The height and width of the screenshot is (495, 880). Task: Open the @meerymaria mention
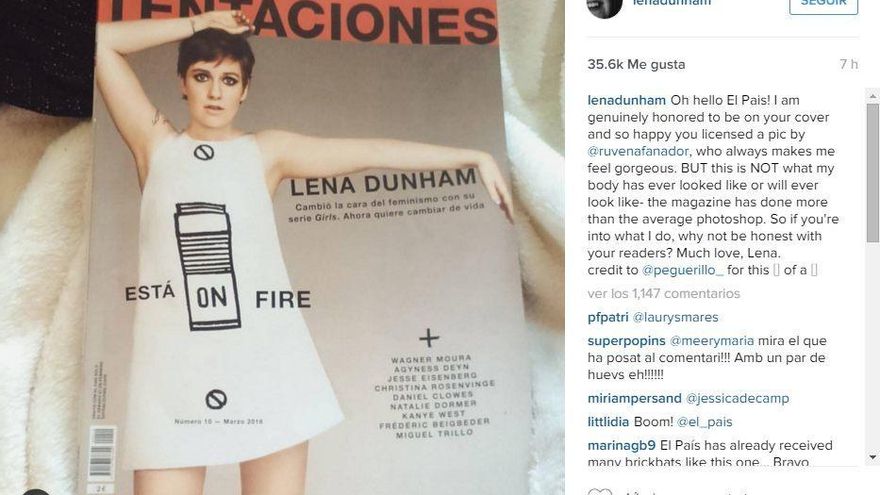point(712,341)
